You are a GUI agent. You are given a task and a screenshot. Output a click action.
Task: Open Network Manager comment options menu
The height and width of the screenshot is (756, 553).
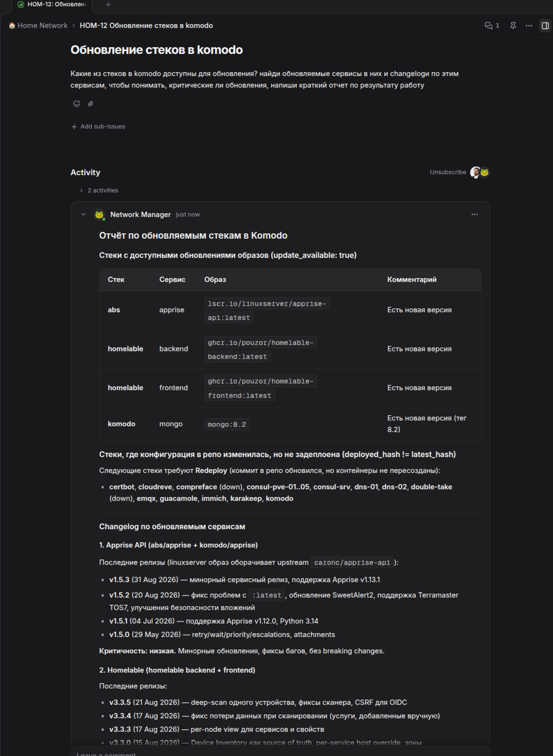coord(475,215)
